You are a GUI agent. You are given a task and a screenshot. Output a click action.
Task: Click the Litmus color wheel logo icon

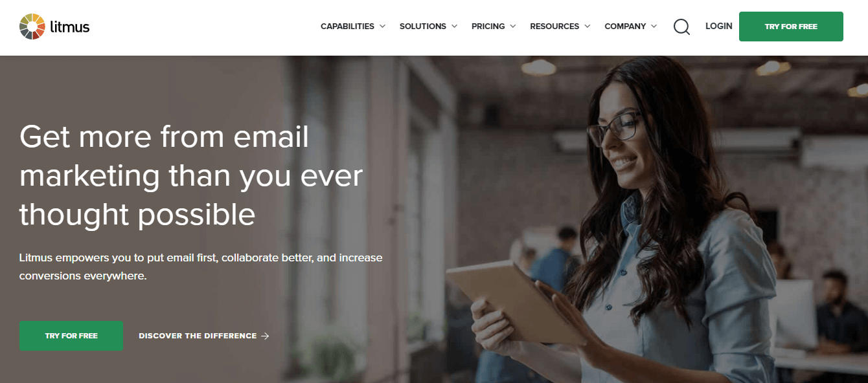[32, 27]
